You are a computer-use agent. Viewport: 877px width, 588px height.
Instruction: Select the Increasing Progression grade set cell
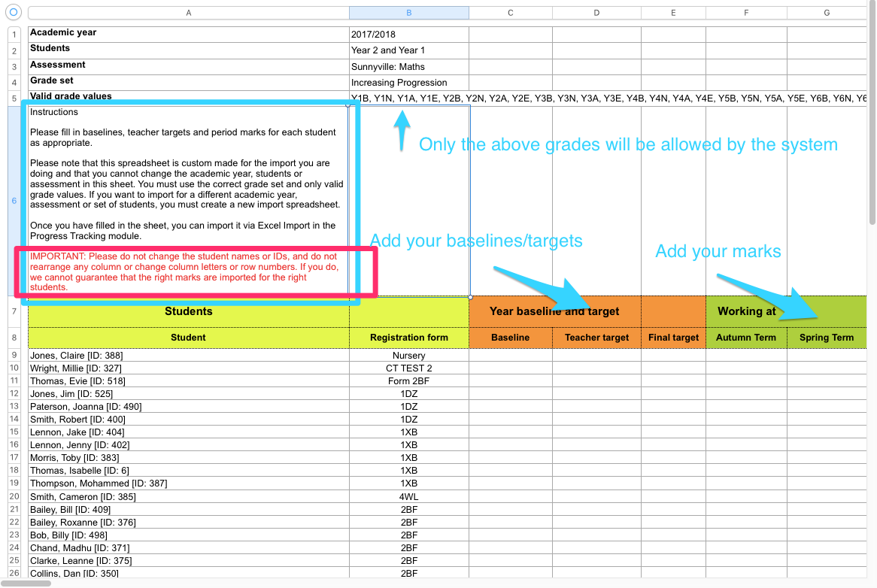[408, 83]
